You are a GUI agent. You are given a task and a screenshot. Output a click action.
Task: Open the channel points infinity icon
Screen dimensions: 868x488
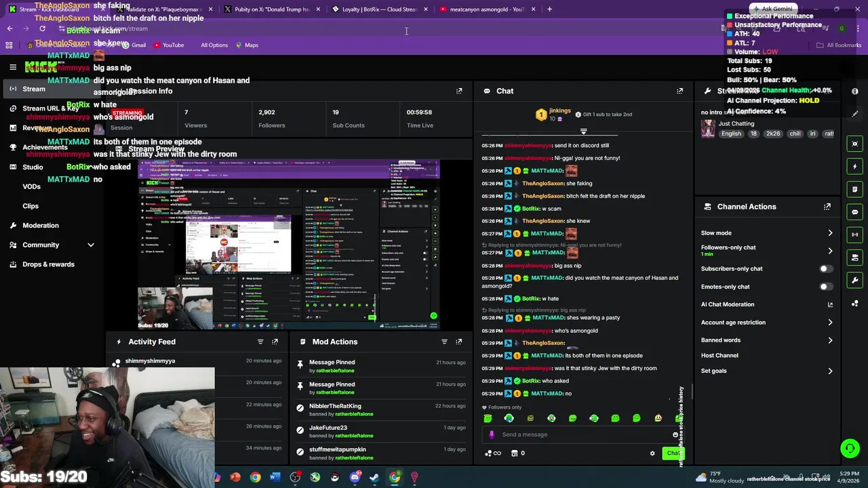pos(494,453)
